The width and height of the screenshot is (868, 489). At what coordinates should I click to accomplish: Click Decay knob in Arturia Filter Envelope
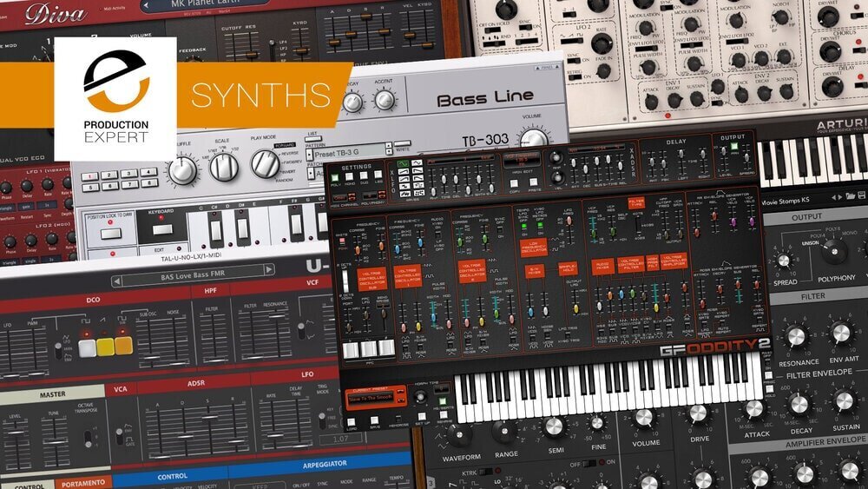(x=799, y=404)
